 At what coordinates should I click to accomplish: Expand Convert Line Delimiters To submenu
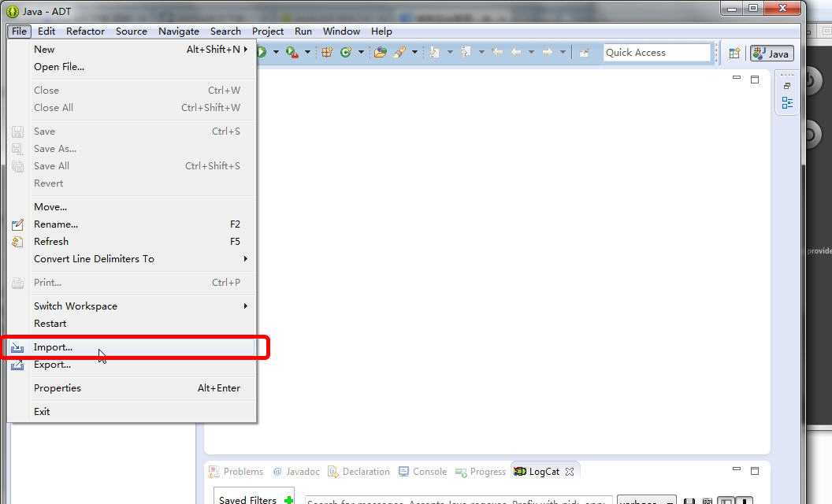click(x=132, y=259)
